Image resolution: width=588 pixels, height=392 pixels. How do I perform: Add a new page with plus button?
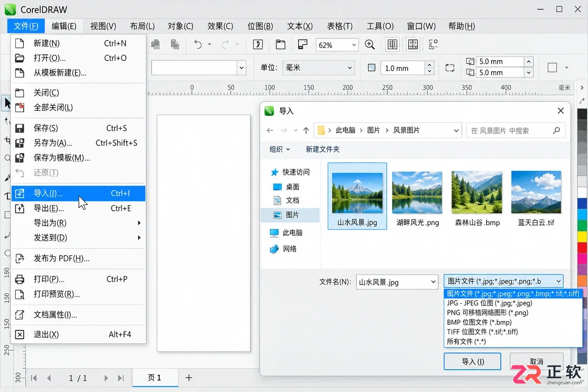[x=189, y=378]
